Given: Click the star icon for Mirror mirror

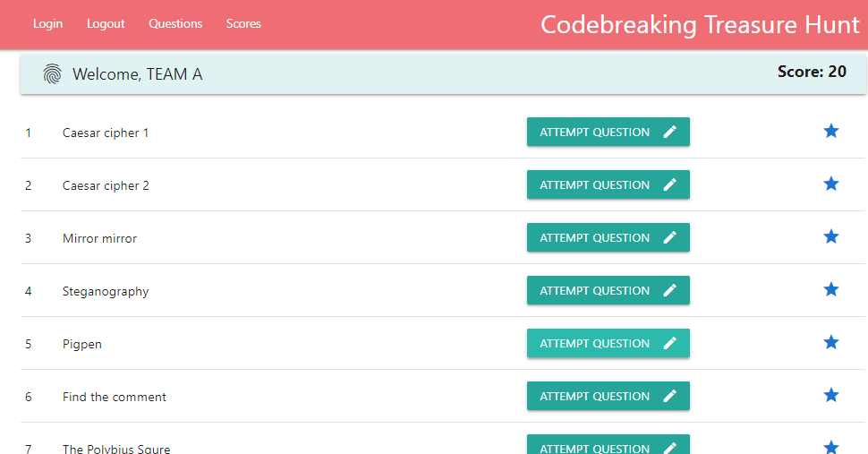Looking at the screenshot, I should click(831, 237).
